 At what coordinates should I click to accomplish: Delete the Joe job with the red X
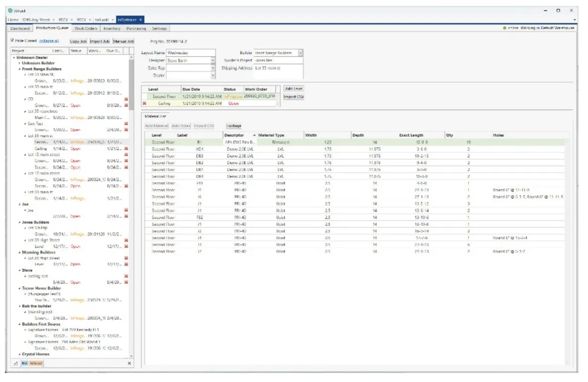pos(126,210)
